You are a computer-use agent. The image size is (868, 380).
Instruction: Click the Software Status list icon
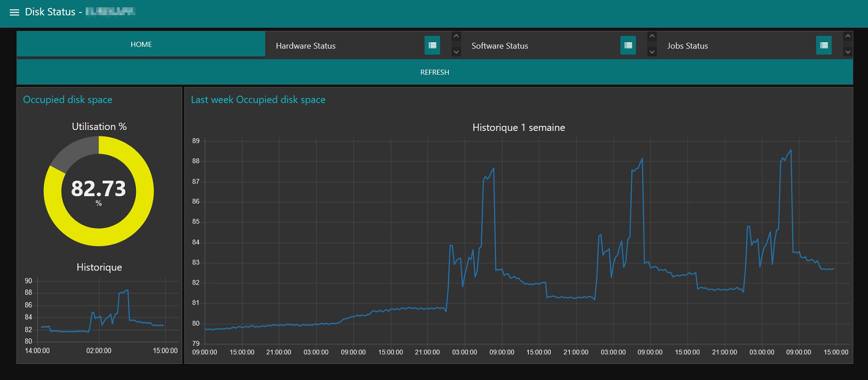[628, 45]
